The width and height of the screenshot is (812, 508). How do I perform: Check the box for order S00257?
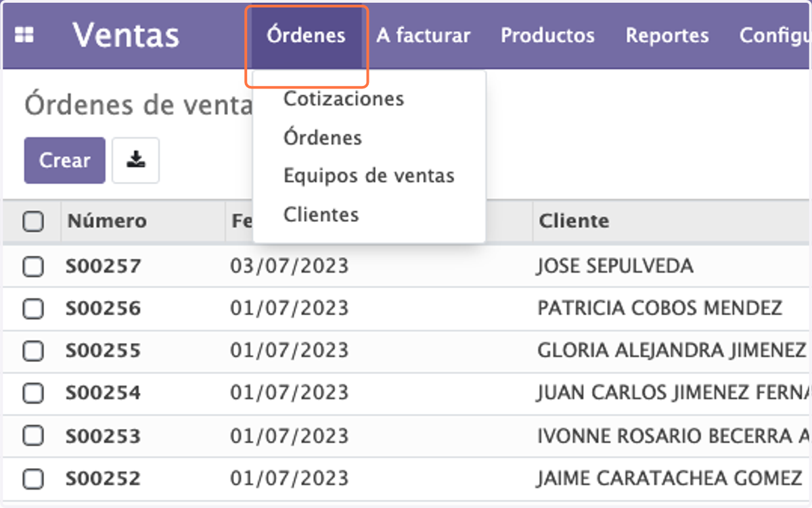pyautogui.click(x=33, y=267)
